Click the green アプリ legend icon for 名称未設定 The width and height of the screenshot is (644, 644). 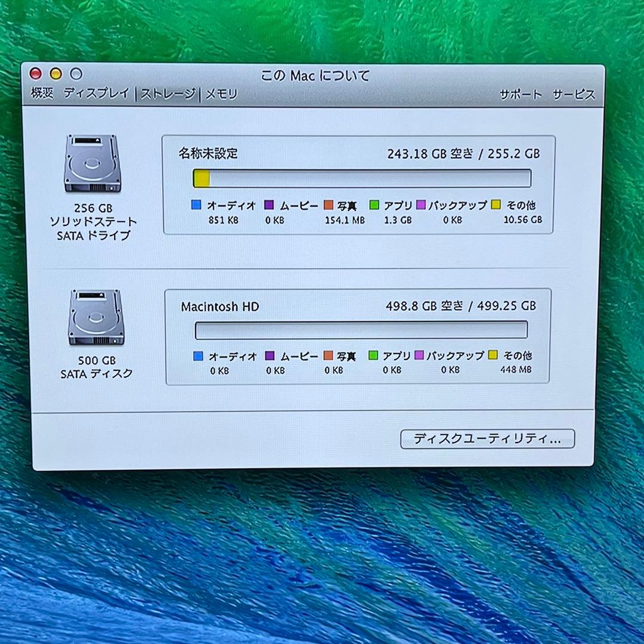click(x=374, y=205)
